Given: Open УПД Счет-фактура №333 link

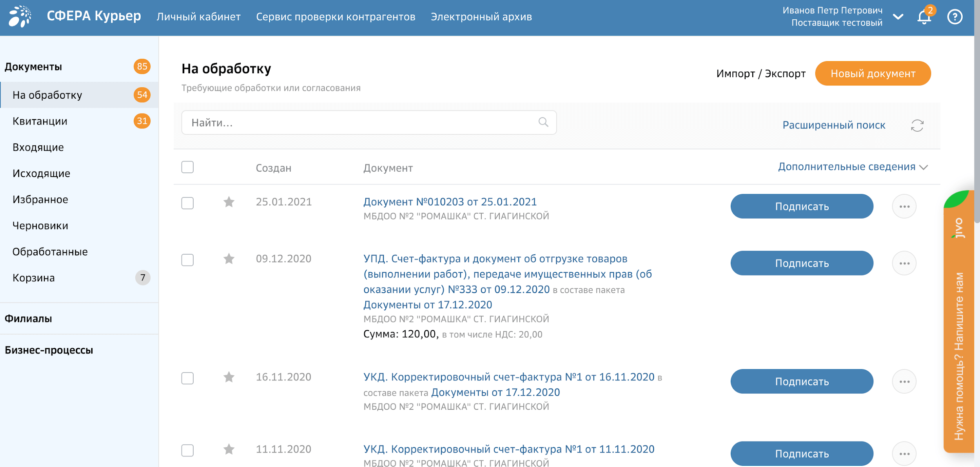Looking at the screenshot, I should (508, 274).
